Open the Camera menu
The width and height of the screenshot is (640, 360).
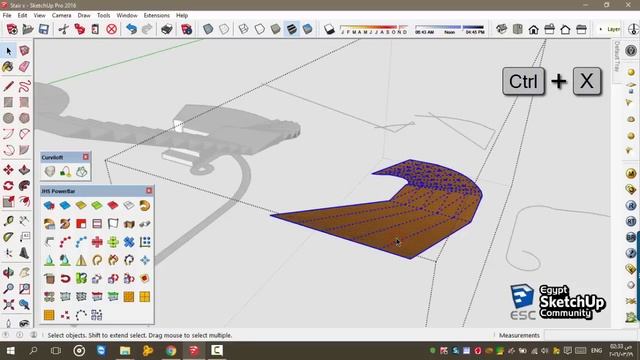[61, 15]
